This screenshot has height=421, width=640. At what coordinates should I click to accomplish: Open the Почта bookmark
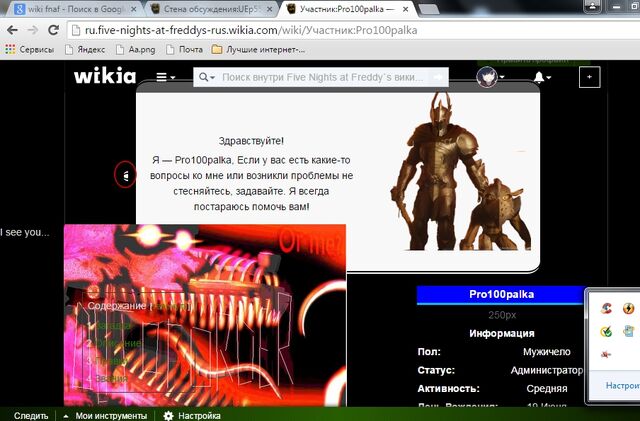coord(184,50)
